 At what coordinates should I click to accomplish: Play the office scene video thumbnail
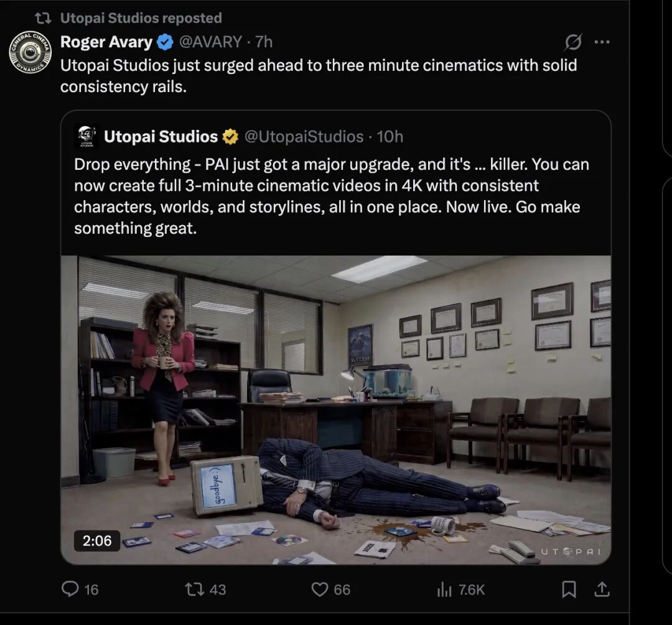click(x=336, y=409)
